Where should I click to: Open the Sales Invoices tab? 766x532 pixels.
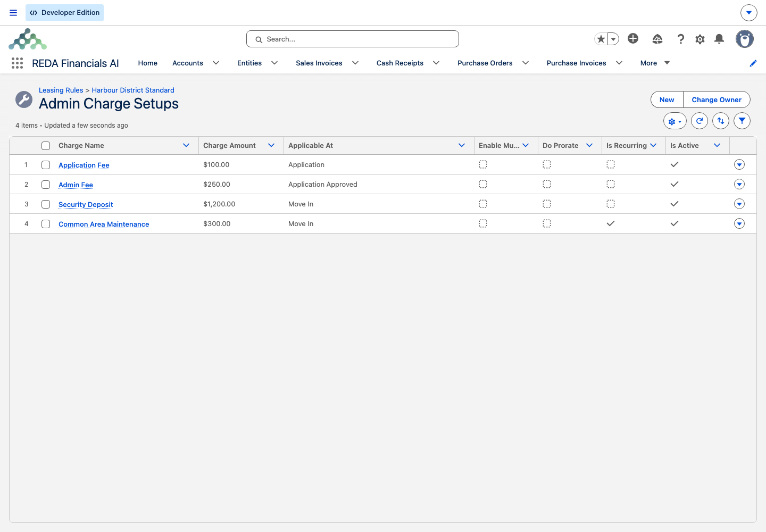[319, 63]
